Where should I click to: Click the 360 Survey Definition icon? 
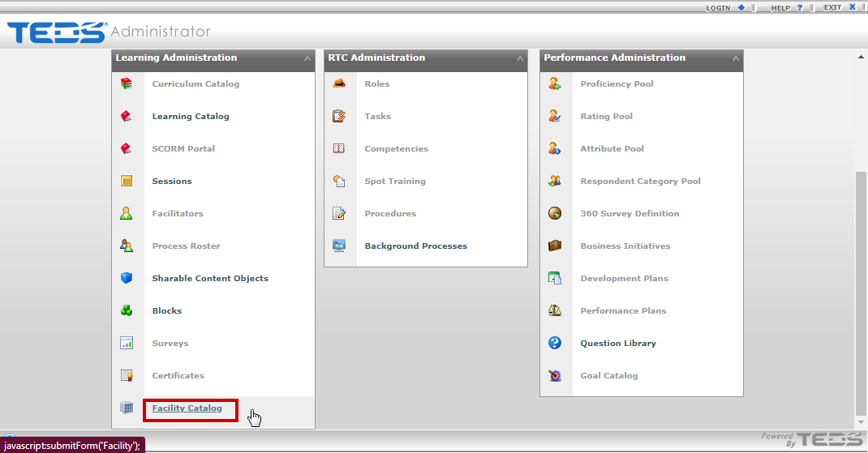tap(555, 213)
